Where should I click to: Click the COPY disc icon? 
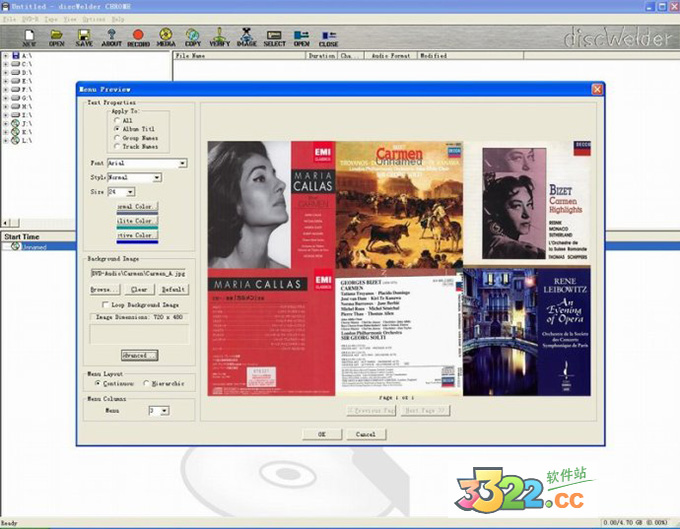coord(193,39)
